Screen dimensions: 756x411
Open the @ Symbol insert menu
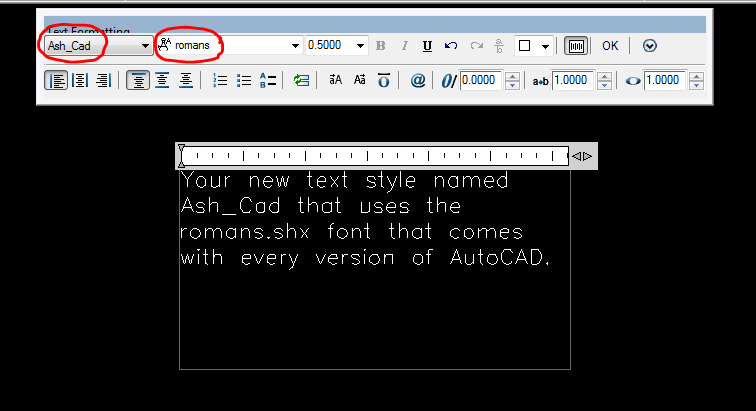coord(418,80)
